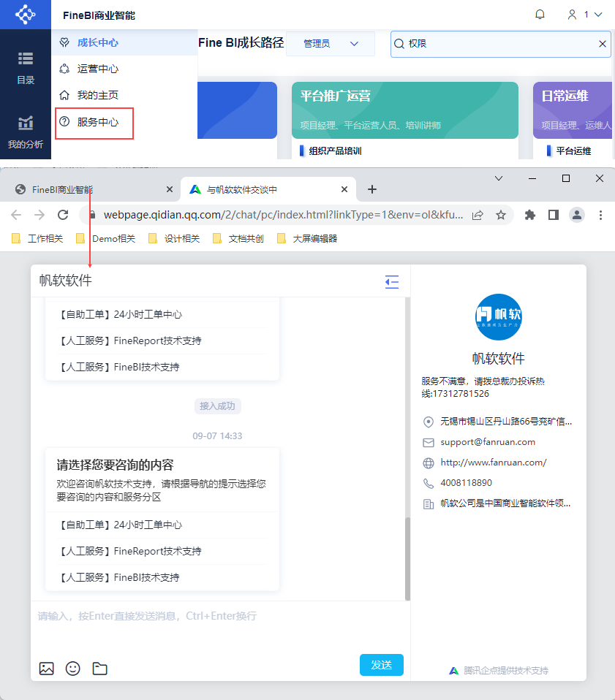Open the 目录 directory sidebar icon
The width and height of the screenshot is (615, 700).
[x=26, y=68]
